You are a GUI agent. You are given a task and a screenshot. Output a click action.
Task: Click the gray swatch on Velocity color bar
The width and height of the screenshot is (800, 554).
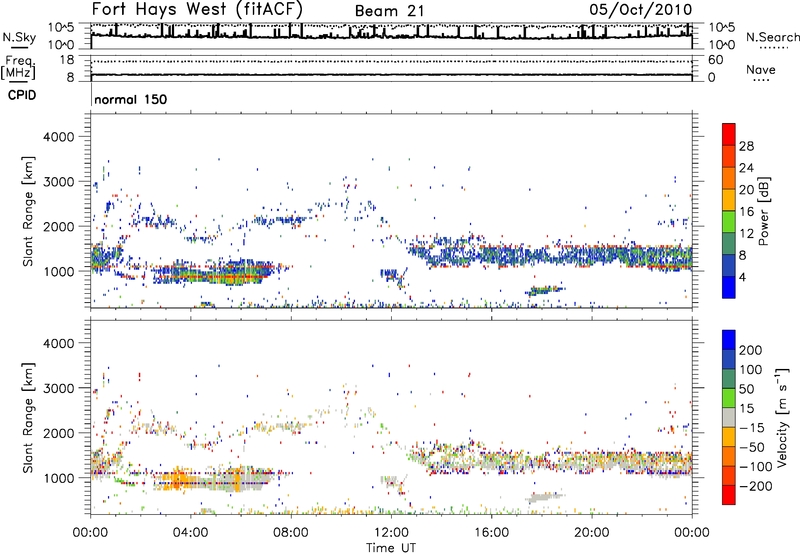pyautogui.click(x=729, y=417)
